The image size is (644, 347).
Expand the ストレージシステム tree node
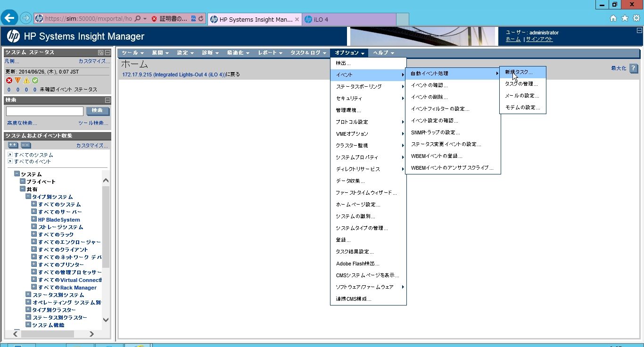click(x=34, y=227)
